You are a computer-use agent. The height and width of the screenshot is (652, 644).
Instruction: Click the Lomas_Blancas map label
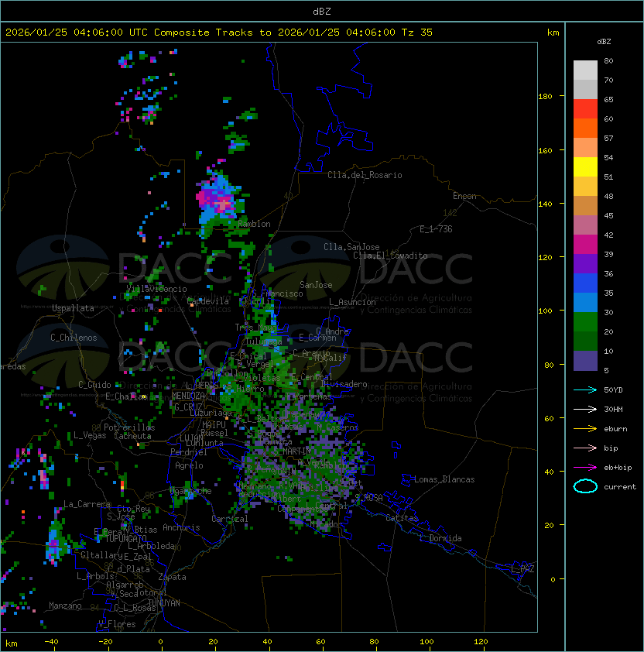pyautogui.click(x=444, y=479)
